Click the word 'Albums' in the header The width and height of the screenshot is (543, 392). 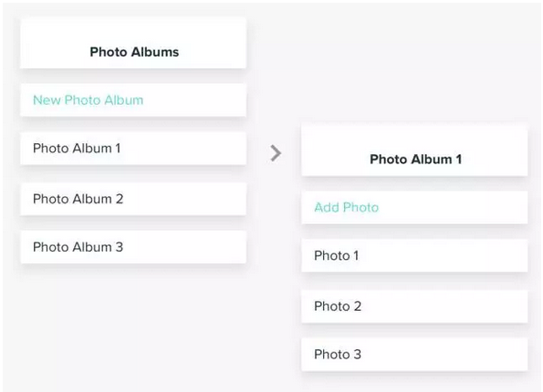[155, 52]
